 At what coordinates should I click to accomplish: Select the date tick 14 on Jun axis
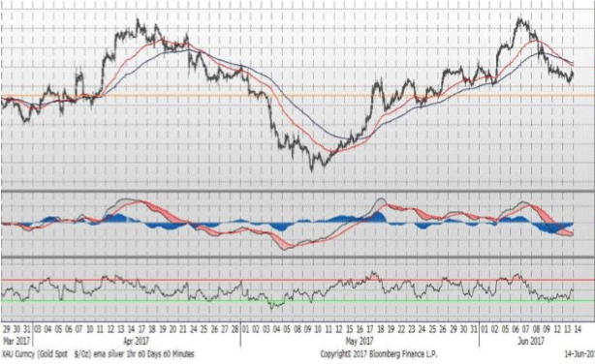578,329
